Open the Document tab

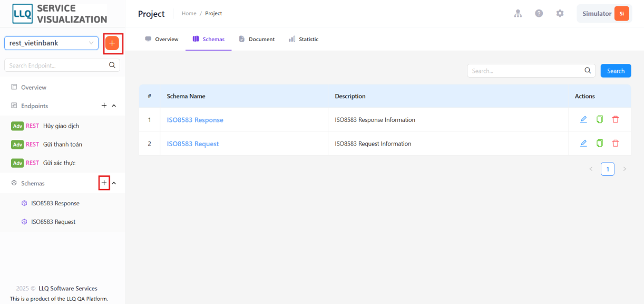[x=257, y=39]
